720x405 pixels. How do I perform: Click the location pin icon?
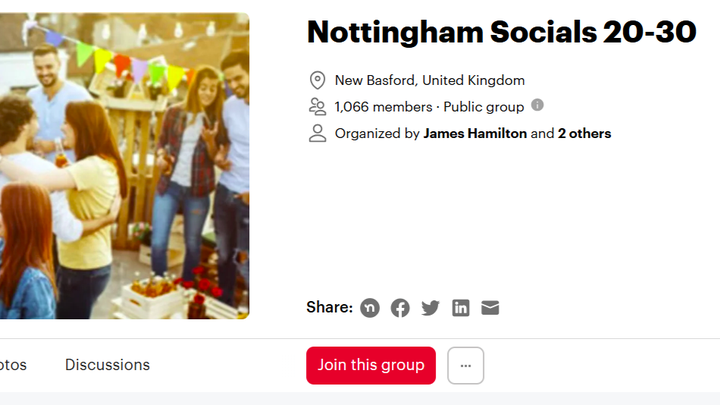318,80
